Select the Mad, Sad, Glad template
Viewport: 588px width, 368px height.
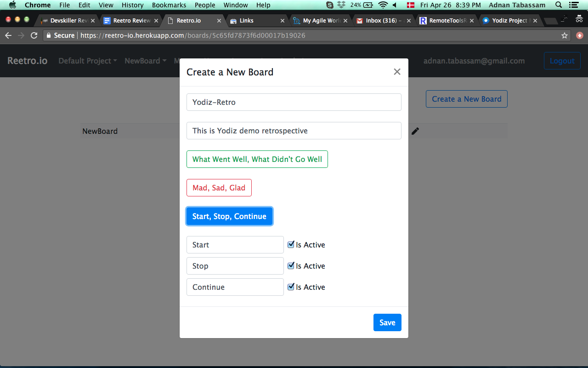tap(219, 188)
